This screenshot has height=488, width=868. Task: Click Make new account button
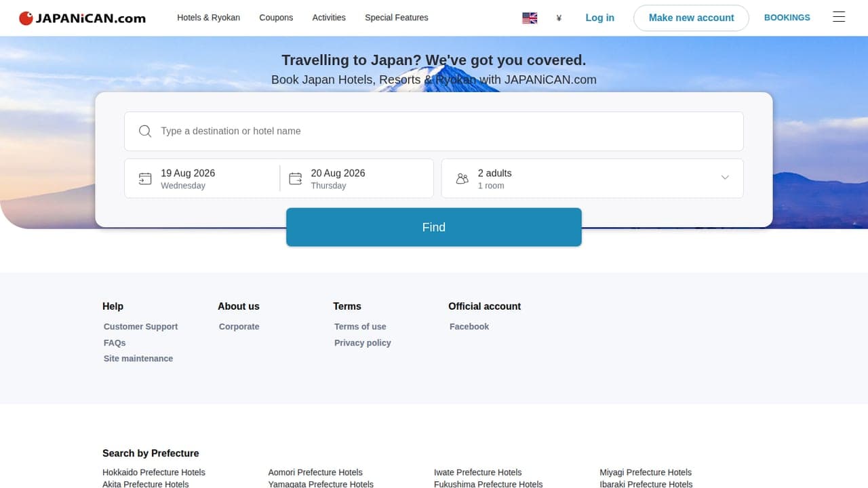pos(691,18)
